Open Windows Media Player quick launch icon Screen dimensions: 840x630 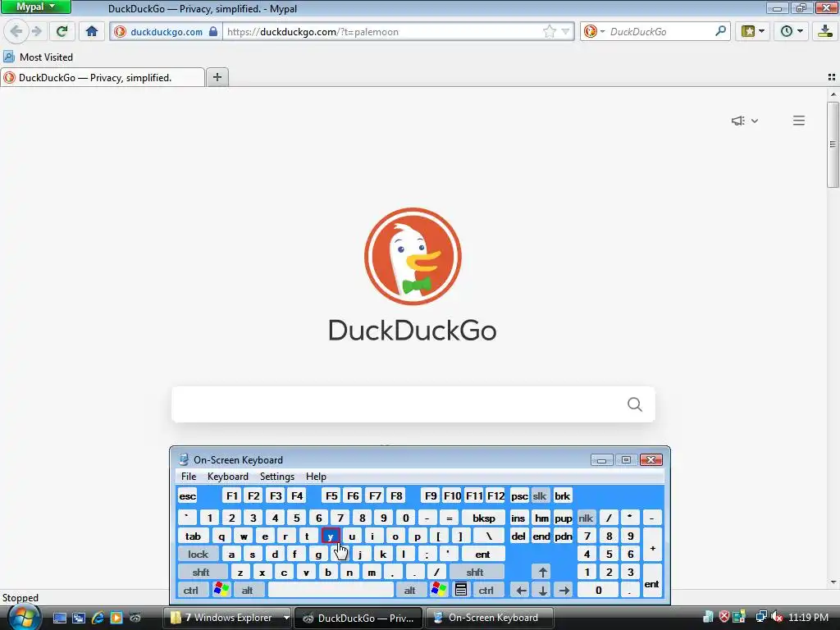tap(116, 618)
